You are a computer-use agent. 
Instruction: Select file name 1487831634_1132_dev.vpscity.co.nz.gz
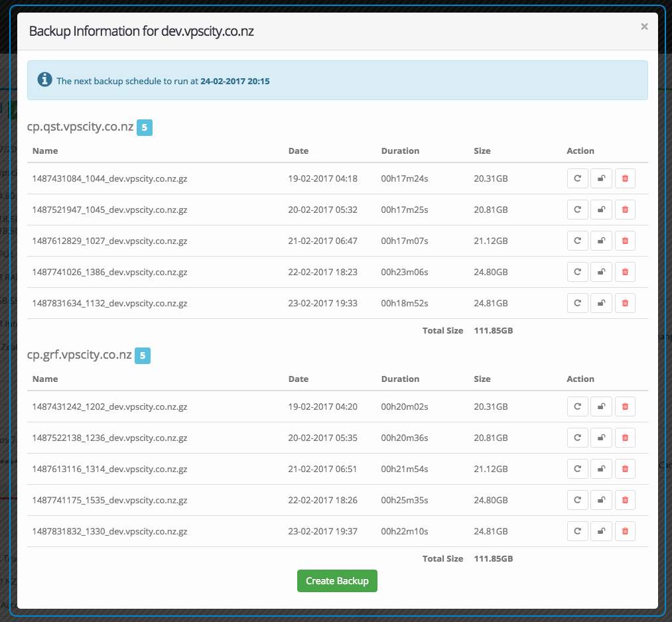pos(109,304)
